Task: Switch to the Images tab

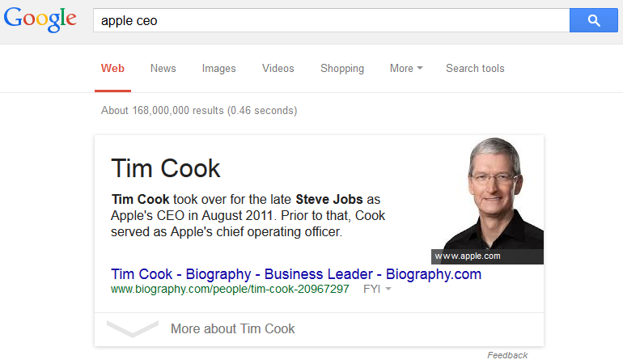Action: click(218, 69)
